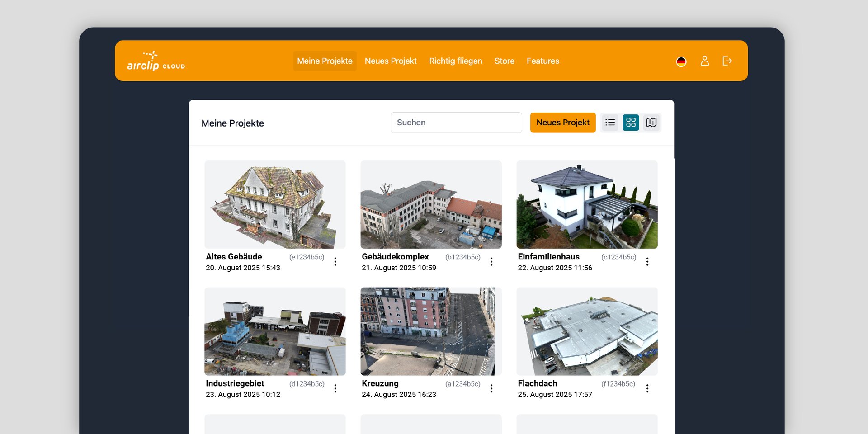Open the language selector German flag
This screenshot has width=868, height=434.
coord(681,61)
